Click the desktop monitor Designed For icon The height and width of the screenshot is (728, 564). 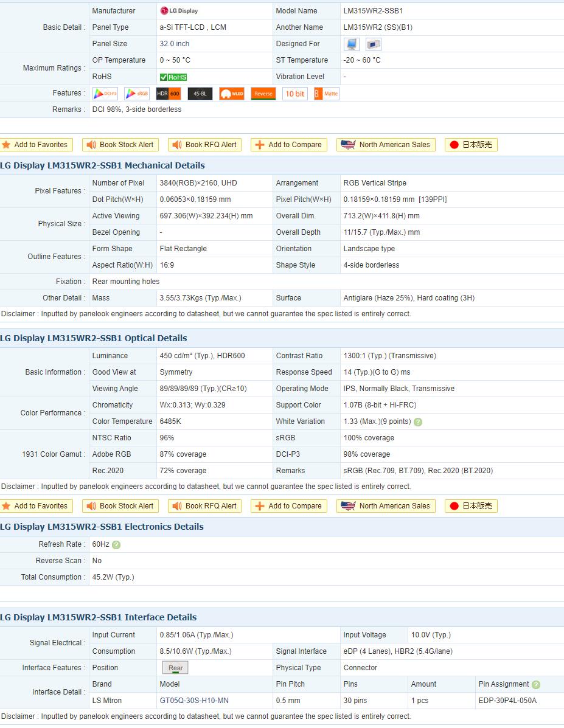pyautogui.click(x=352, y=44)
